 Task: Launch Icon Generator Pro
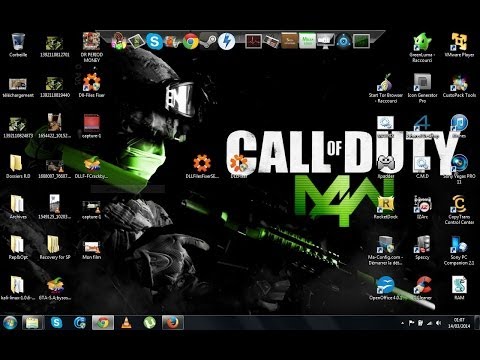pos(422,88)
